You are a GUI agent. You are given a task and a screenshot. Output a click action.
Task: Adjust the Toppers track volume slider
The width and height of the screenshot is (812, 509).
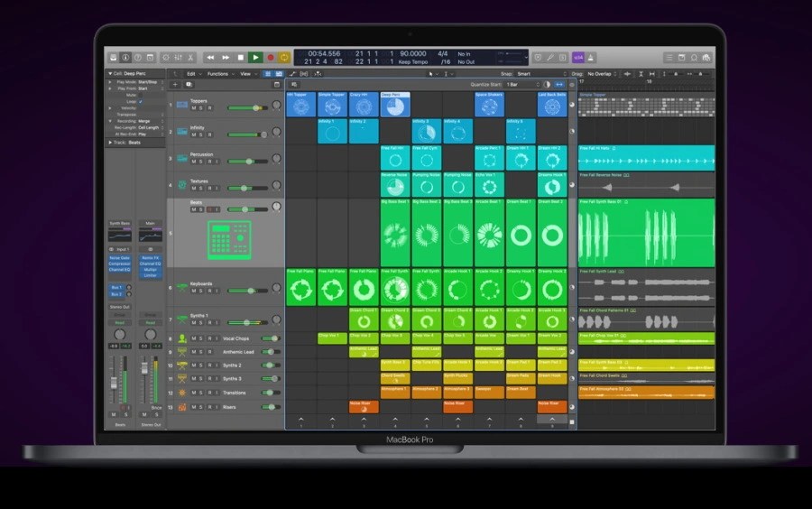click(247, 107)
